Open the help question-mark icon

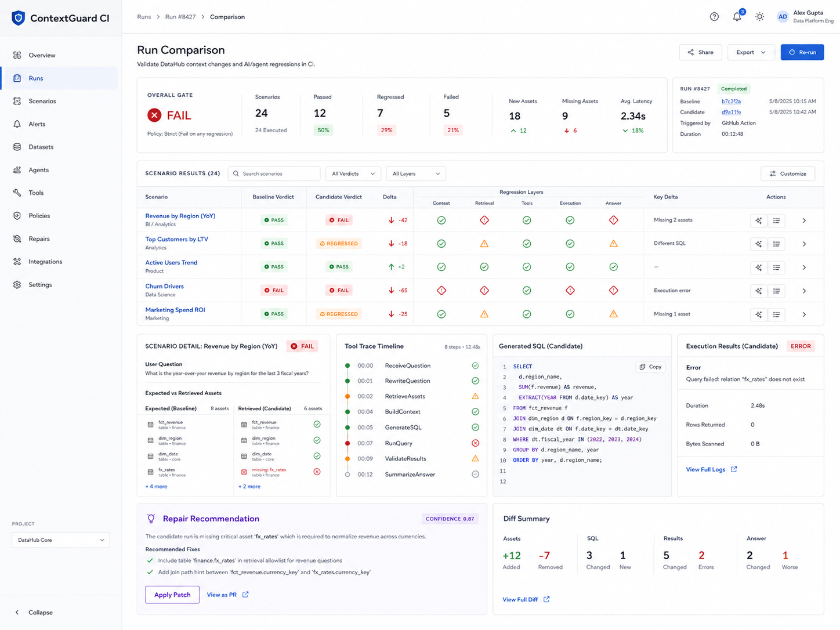tap(714, 17)
